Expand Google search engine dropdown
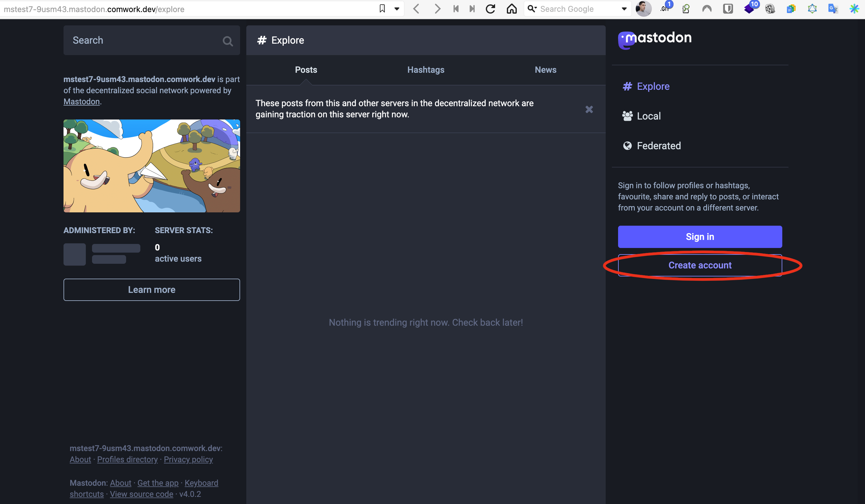Image resolution: width=865 pixels, height=504 pixels. coord(624,9)
